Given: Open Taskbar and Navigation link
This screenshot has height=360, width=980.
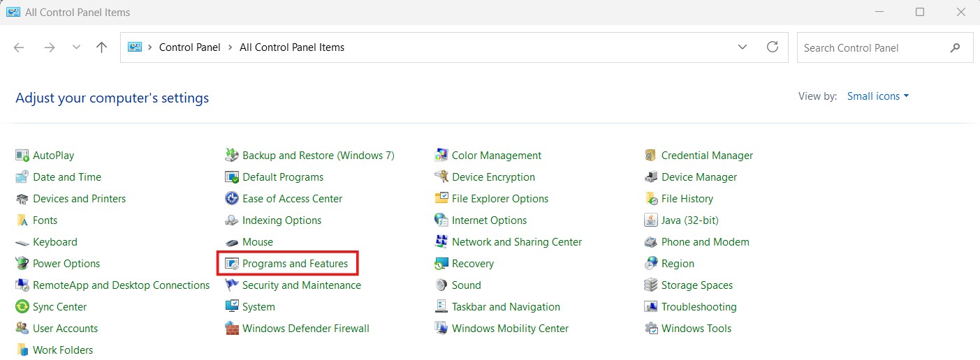Looking at the screenshot, I should 506,307.
